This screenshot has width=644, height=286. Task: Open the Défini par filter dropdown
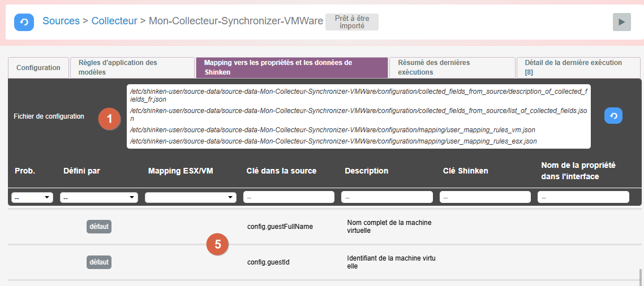(x=99, y=198)
